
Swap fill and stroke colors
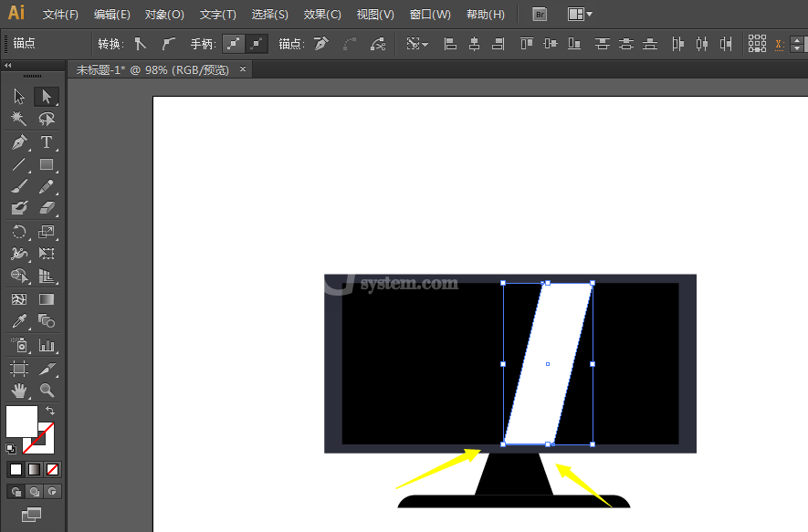point(50,411)
